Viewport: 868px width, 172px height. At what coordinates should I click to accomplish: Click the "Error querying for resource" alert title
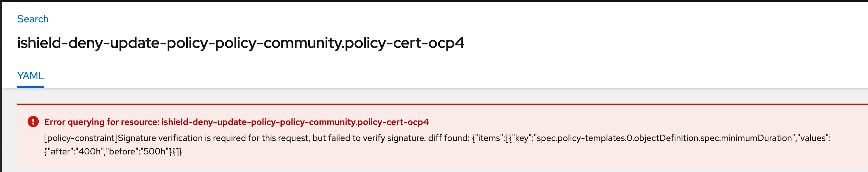[x=102, y=122]
